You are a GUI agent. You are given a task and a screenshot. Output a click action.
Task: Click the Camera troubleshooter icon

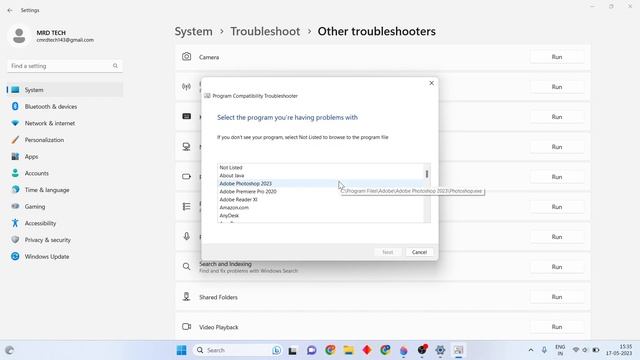[x=187, y=57]
